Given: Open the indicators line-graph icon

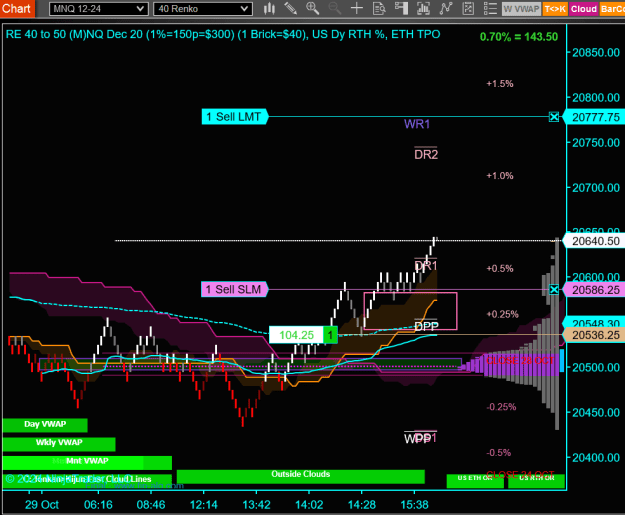Looking at the screenshot, I should 446,8.
